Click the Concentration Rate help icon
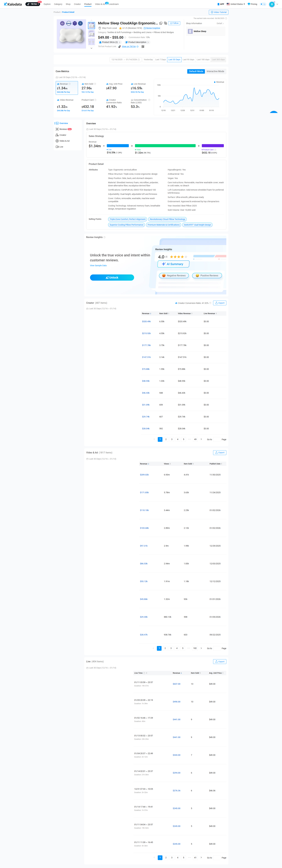The height and width of the screenshot is (868, 282). [x=149, y=100]
